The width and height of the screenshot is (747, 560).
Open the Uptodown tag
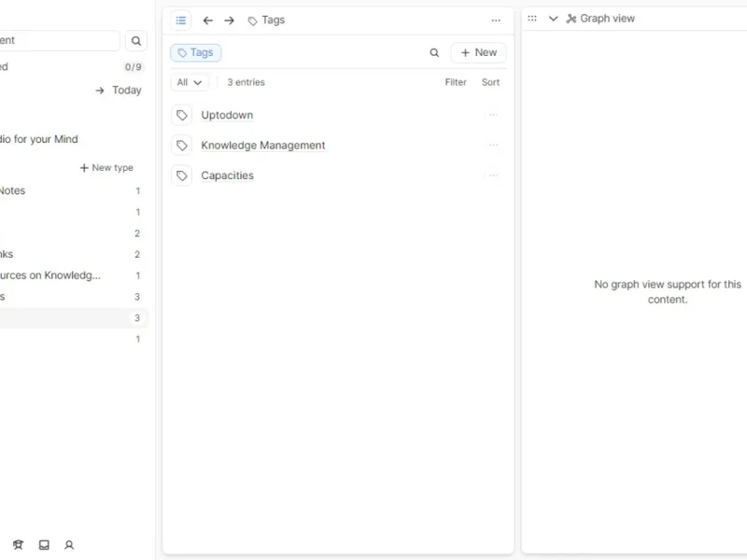[x=227, y=115]
